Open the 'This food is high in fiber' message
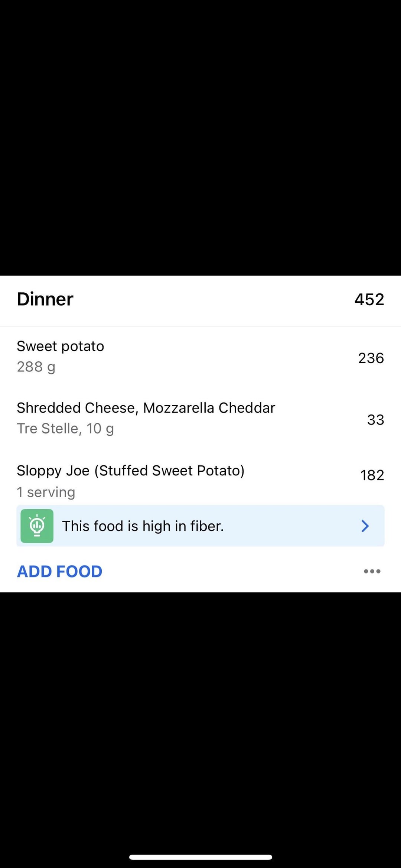Viewport: 401px width, 868px height. tap(143, 526)
